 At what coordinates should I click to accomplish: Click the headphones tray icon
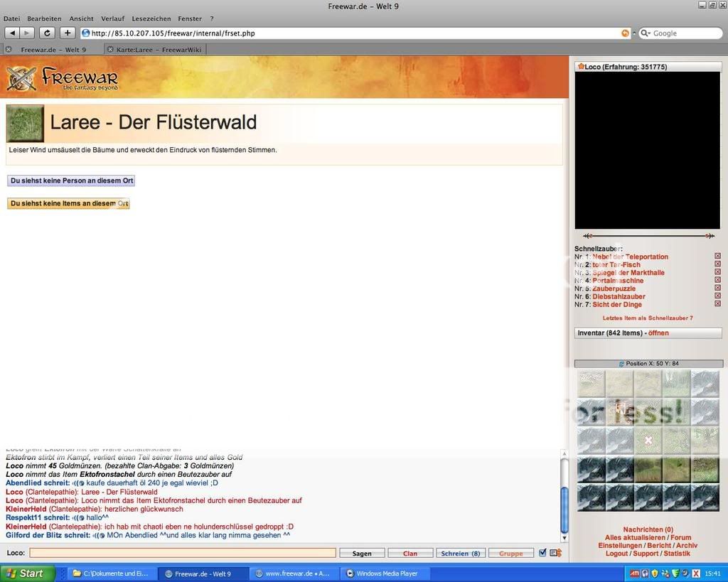tap(645, 573)
